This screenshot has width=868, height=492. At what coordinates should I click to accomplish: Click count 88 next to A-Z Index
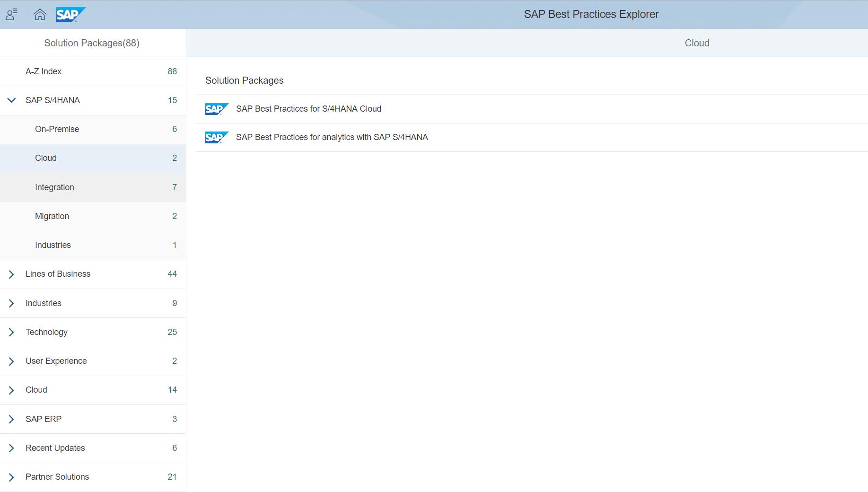[x=172, y=71]
